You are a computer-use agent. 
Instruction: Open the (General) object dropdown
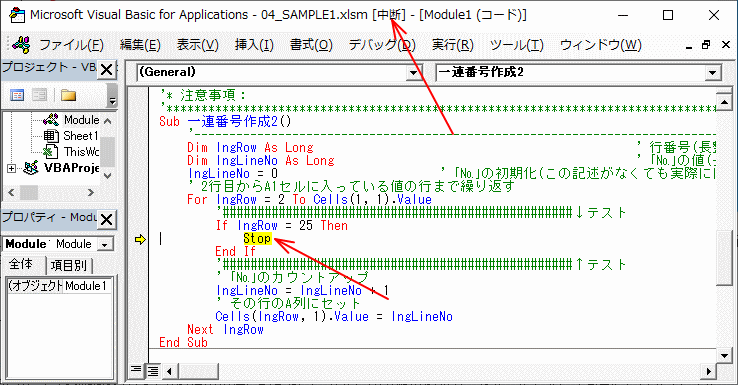pos(413,72)
